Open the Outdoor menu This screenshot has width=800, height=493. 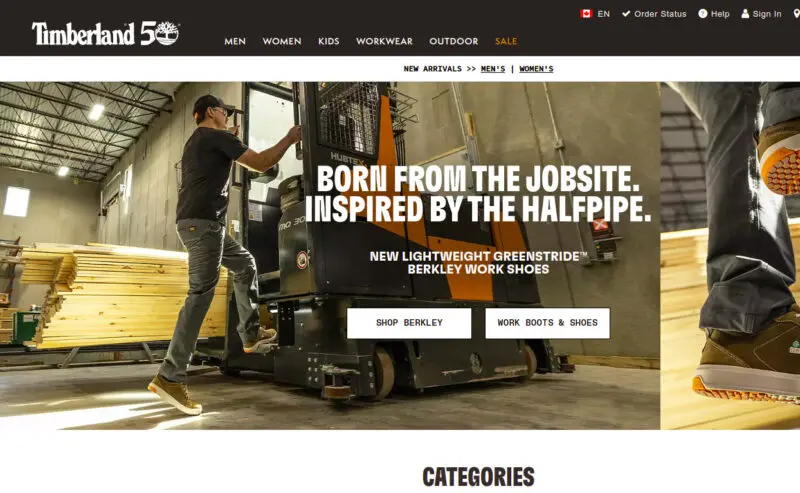[x=454, y=41]
